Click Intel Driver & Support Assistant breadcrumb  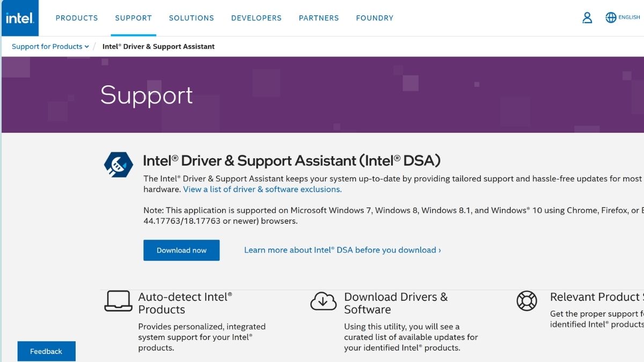(x=158, y=47)
